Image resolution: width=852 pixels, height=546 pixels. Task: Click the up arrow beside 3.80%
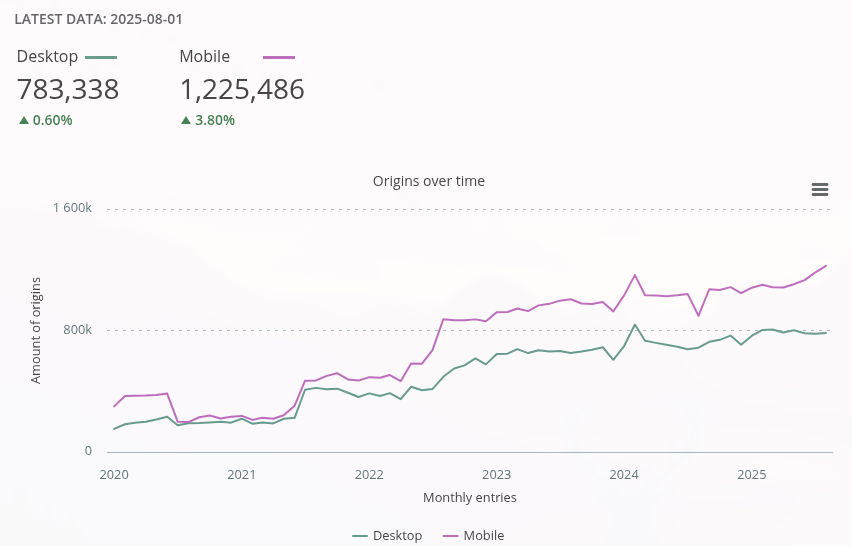[x=186, y=120]
